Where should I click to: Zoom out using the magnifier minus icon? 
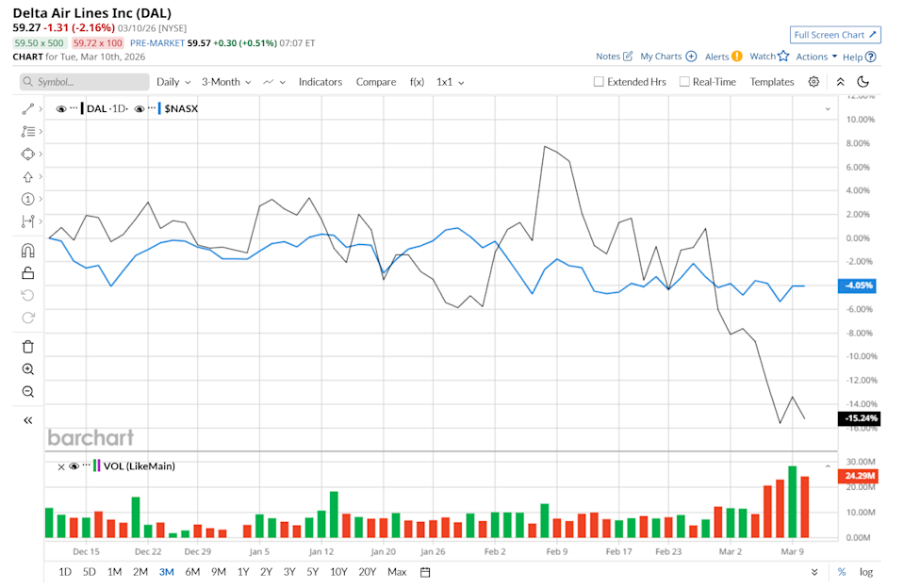click(27, 392)
